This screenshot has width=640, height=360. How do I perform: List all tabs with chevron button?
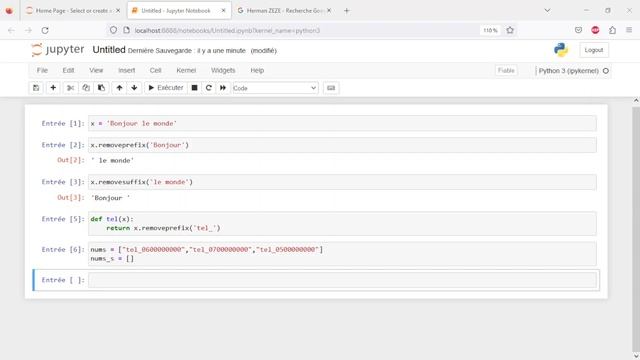tap(547, 11)
